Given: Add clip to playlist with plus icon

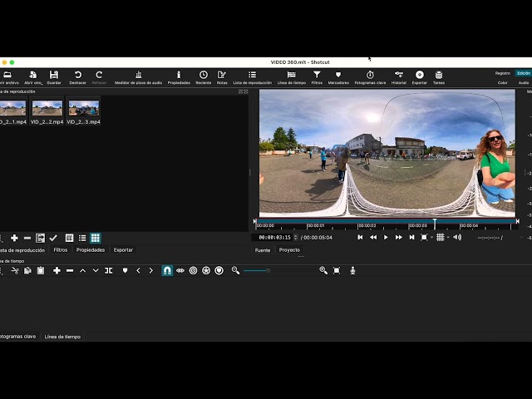Looking at the screenshot, I should [x=14, y=239].
